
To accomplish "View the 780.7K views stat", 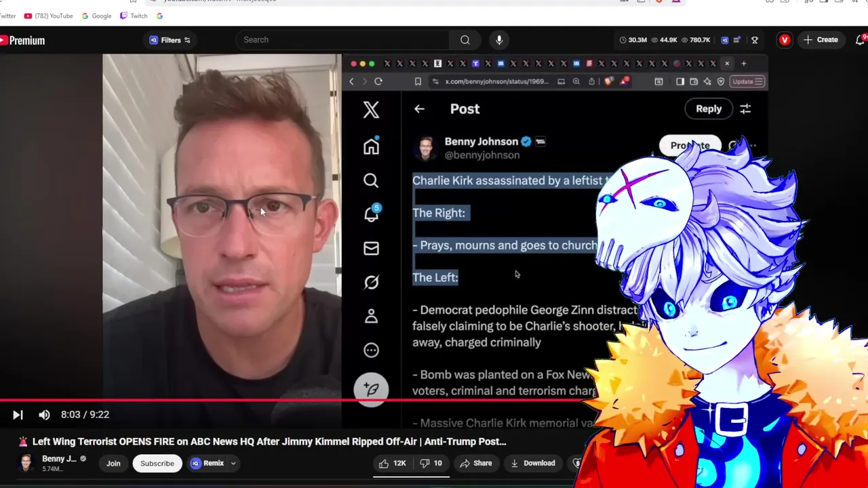I will (695, 40).
